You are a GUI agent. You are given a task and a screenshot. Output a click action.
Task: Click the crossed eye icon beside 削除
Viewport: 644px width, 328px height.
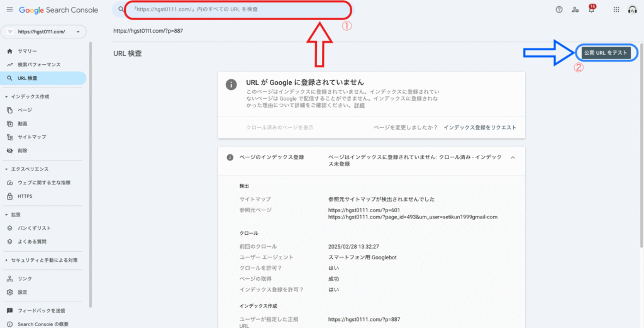click(x=10, y=151)
